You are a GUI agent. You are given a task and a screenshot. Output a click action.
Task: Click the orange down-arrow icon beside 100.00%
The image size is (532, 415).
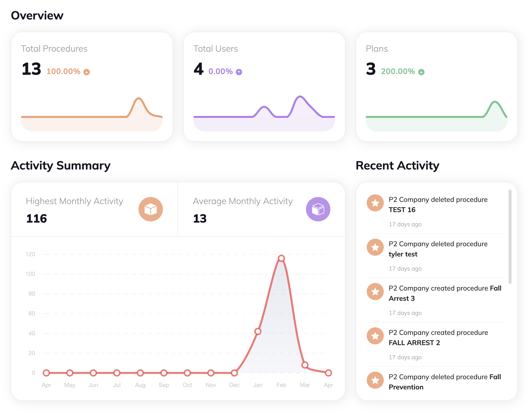(x=87, y=72)
